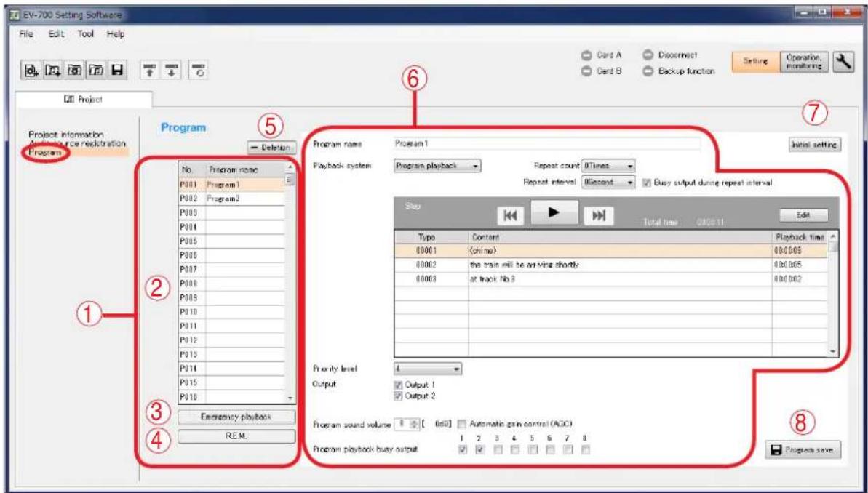The height and width of the screenshot is (493, 868).
Task: Select step 'at track No.3'
Action: point(611,279)
